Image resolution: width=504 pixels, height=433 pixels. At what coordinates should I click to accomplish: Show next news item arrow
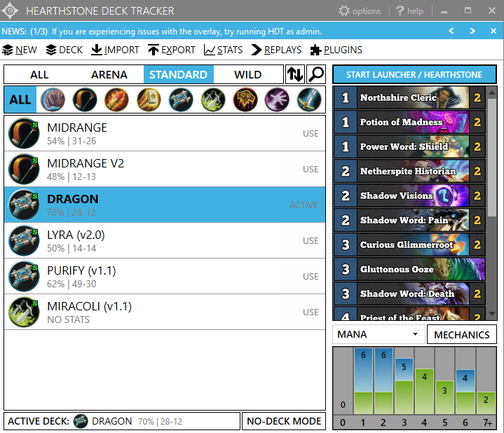(x=472, y=31)
